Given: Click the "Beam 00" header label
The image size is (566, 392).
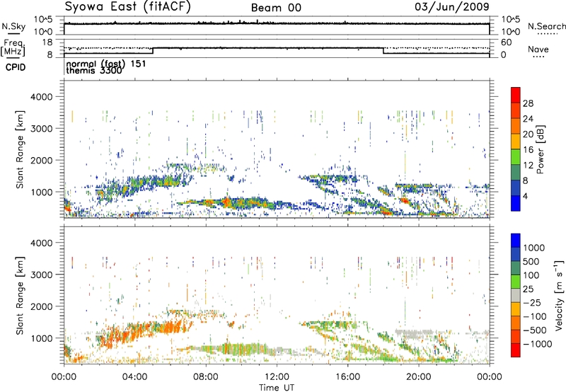Looking at the screenshot, I should coord(276,8).
